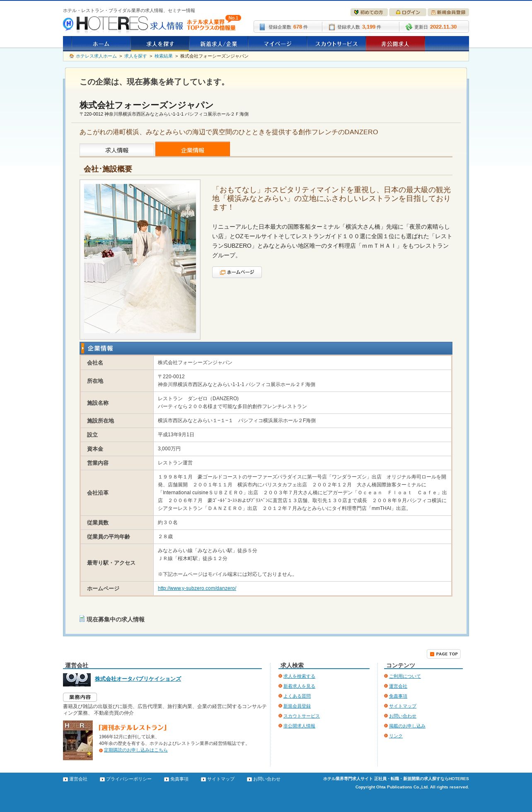
Task: Open the ご利用について link
Action: pyautogui.click(x=405, y=676)
